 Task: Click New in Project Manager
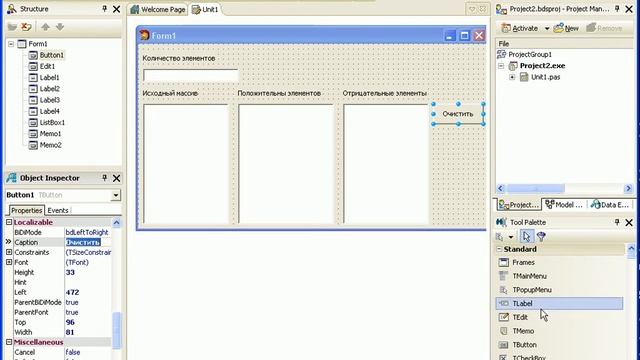pos(566,28)
